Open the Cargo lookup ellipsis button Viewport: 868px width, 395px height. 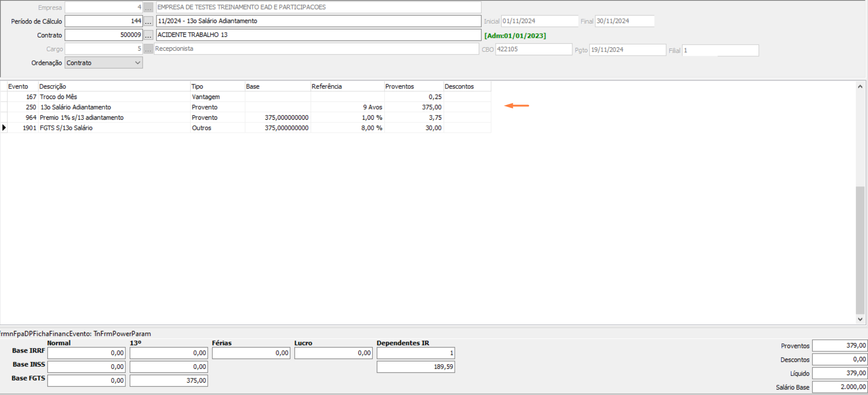click(148, 49)
